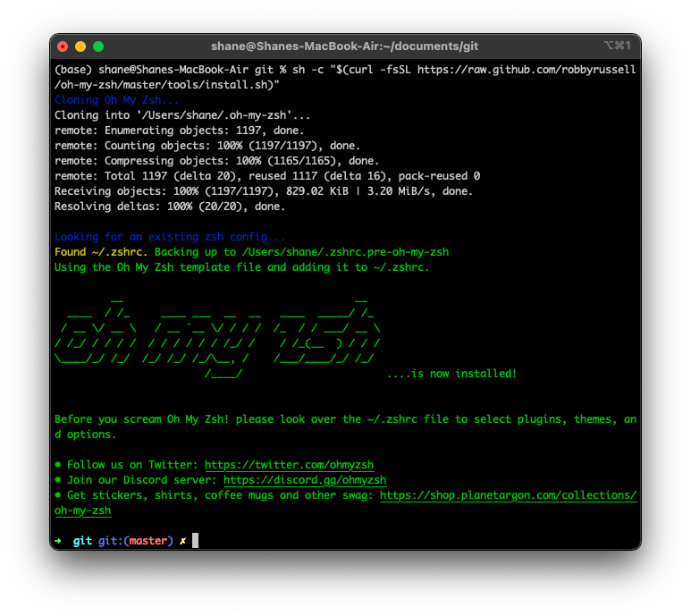Open the shop.planetargon.com collections link
This screenshot has height=616, width=691.
[x=508, y=495]
